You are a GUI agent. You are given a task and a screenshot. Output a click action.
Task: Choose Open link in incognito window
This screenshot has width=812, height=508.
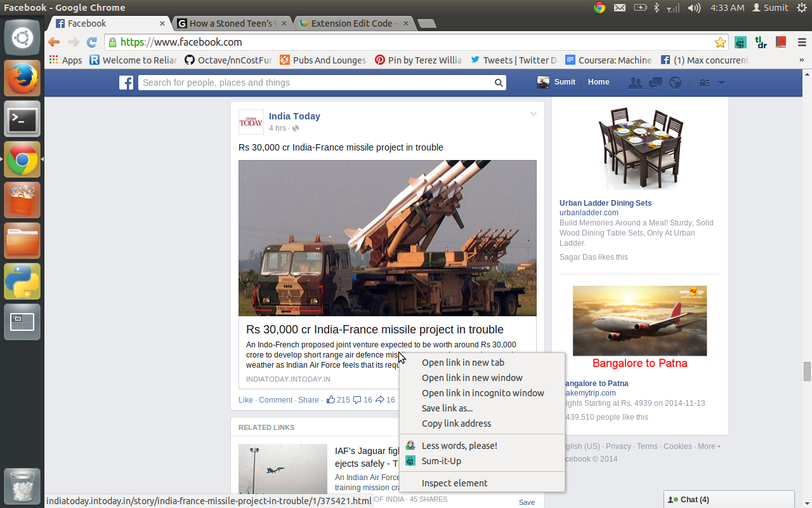click(x=482, y=393)
